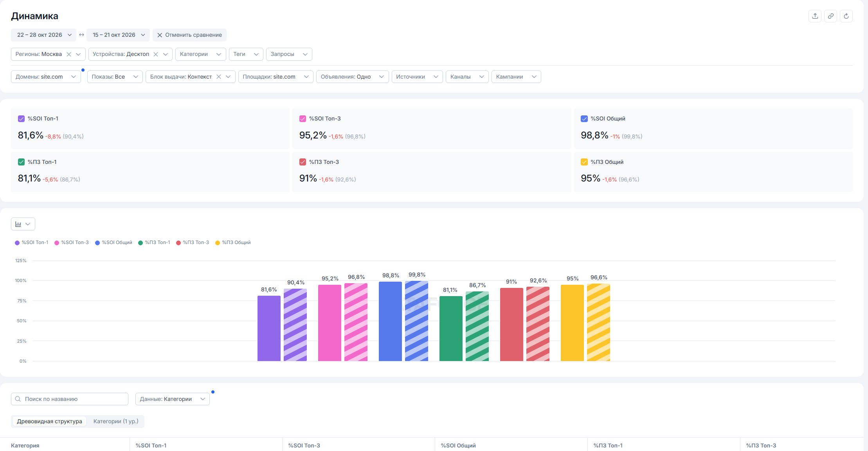Click the search magnifier icon
Screen dimensions: 868x451
[18, 399]
